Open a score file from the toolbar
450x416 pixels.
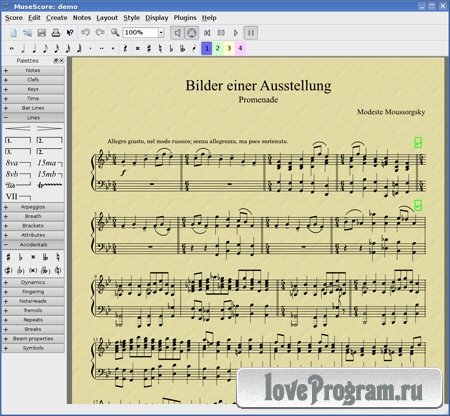(x=27, y=33)
